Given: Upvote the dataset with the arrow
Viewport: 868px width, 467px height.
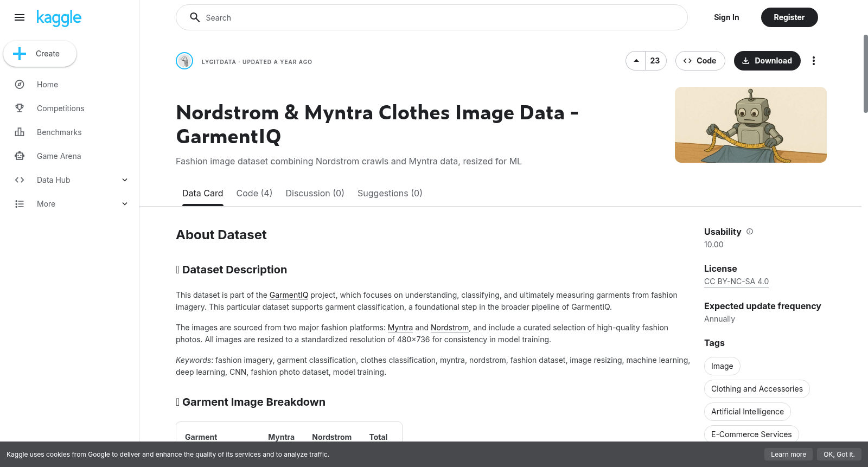Looking at the screenshot, I should coord(636,61).
